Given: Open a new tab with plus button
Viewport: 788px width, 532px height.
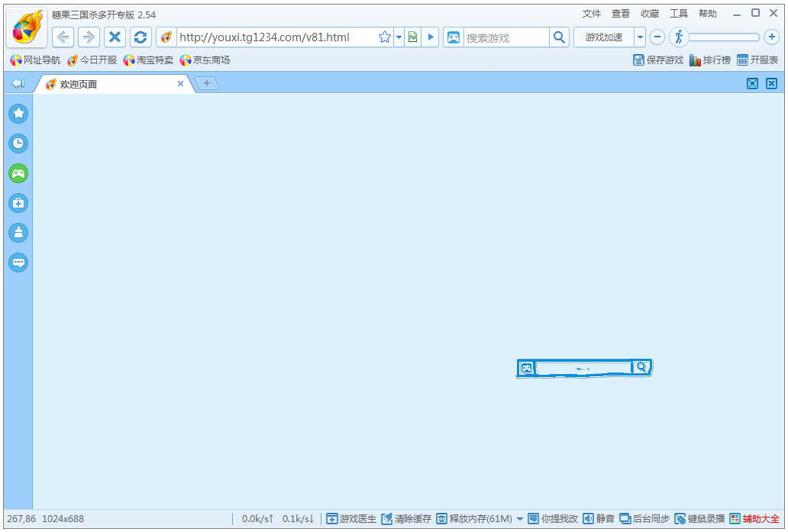Looking at the screenshot, I should pyautogui.click(x=207, y=83).
